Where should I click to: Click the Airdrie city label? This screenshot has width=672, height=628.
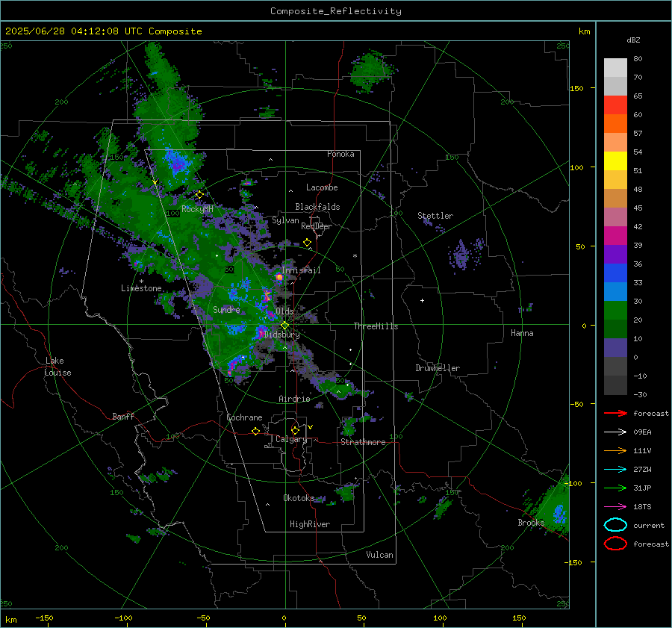click(x=294, y=399)
